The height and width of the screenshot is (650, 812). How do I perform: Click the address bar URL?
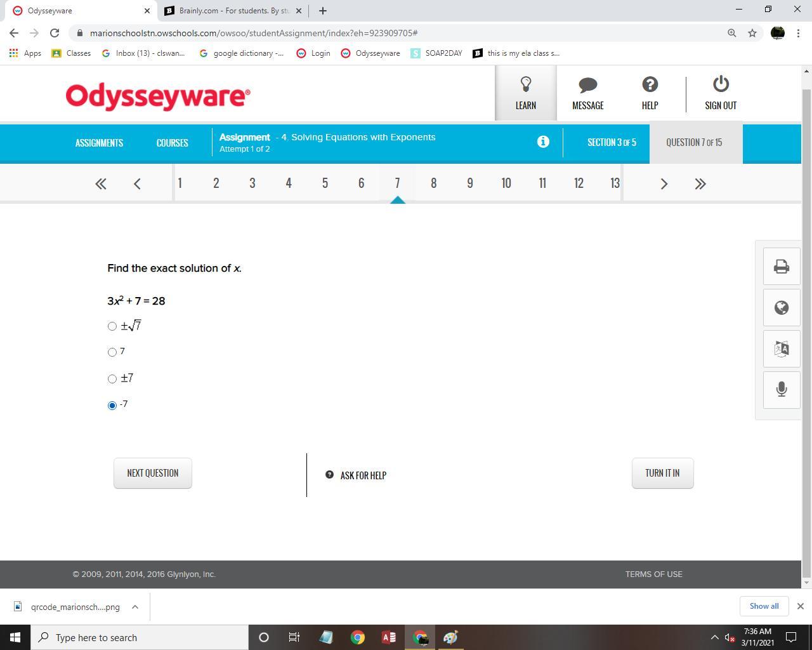click(x=254, y=33)
